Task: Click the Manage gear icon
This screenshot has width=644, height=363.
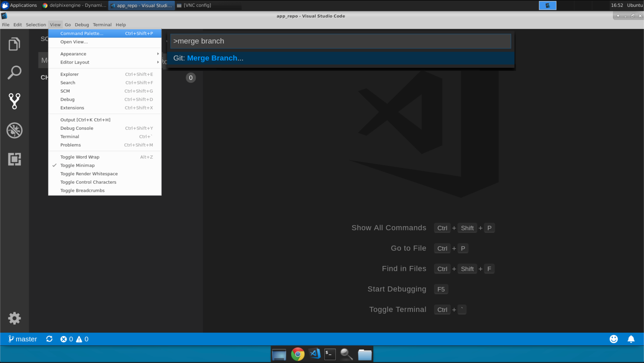Action: [14, 318]
